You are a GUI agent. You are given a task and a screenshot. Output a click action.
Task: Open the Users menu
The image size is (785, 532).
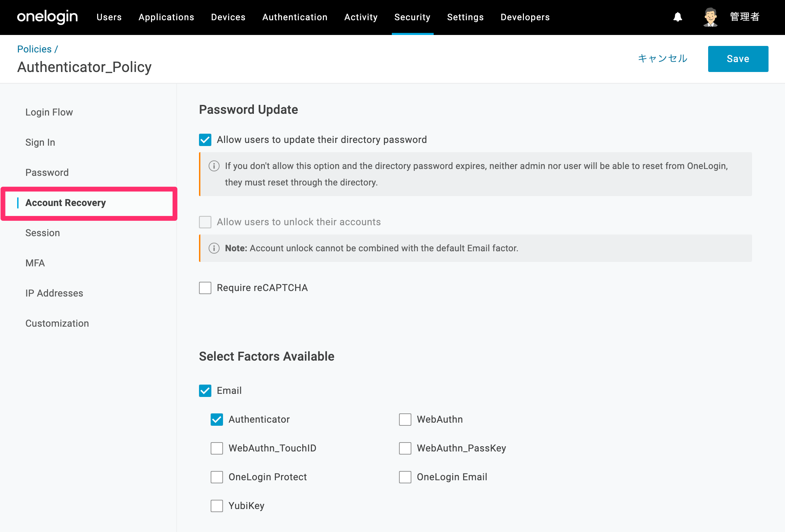click(109, 17)
